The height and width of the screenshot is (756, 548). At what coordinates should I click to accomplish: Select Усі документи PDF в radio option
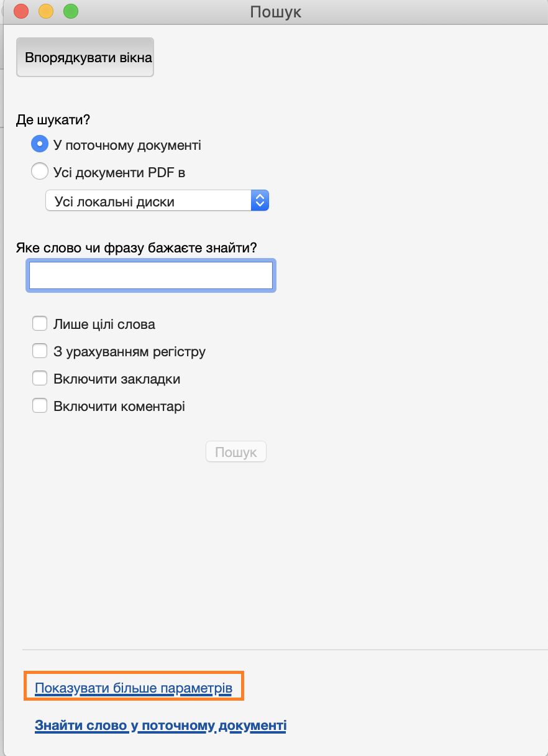pos(40,172)
